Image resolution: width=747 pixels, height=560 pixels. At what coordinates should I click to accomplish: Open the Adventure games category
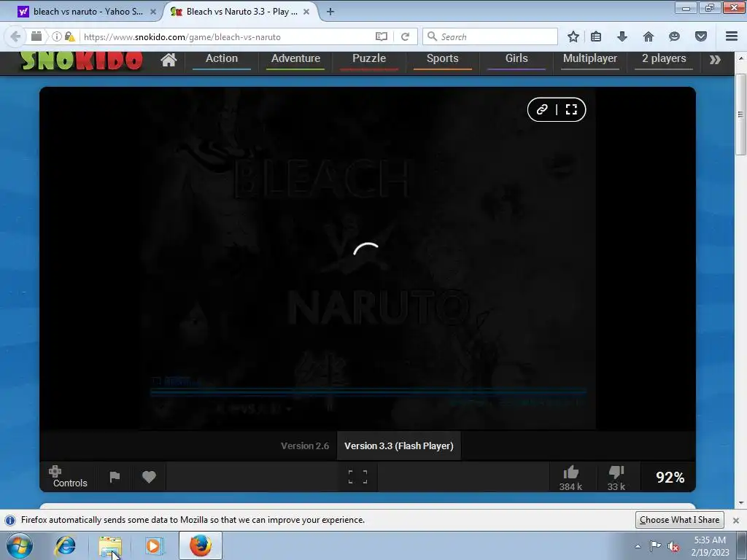pyautogui.click(x=295, y=59)
